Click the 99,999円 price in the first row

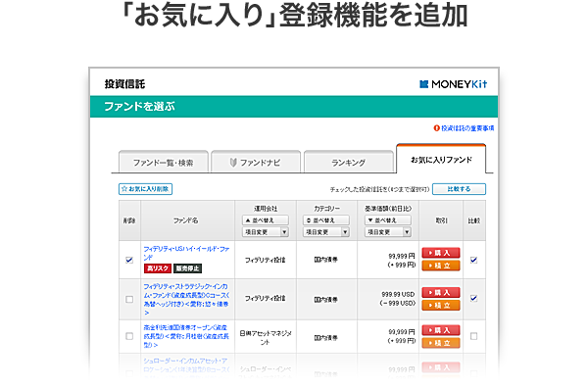click(402, 256)
